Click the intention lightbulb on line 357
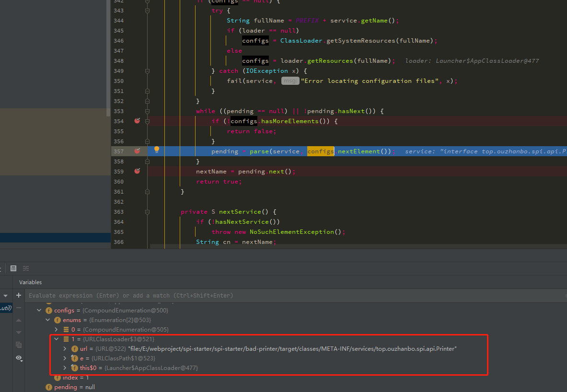Viewport: 567px width, 392px height. 157,150
